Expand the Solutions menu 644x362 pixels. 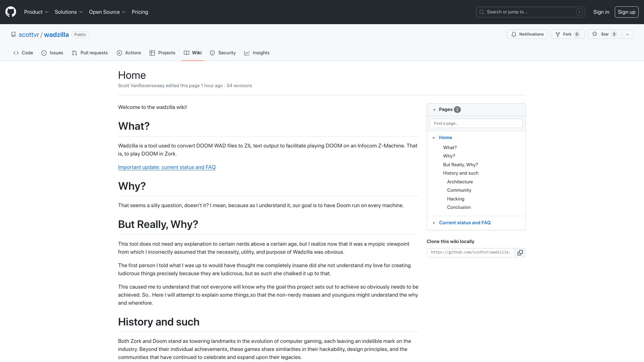pos(68,12)
